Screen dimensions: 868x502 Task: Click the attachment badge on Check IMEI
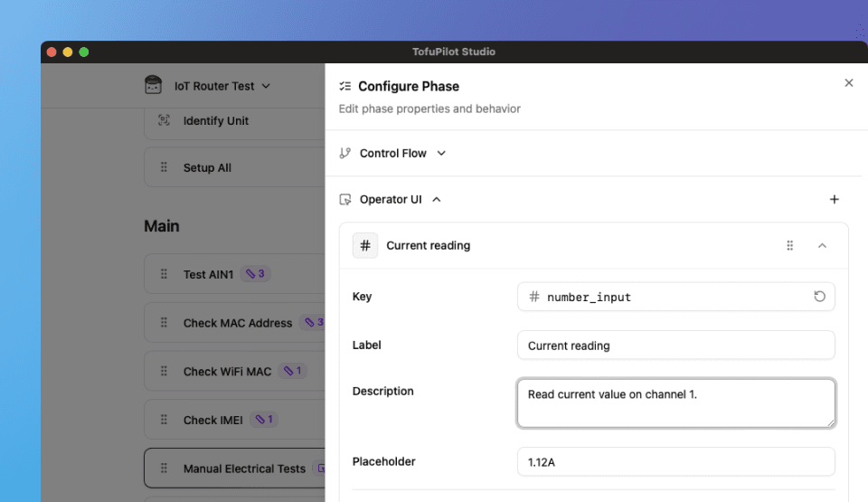(264, 420)
